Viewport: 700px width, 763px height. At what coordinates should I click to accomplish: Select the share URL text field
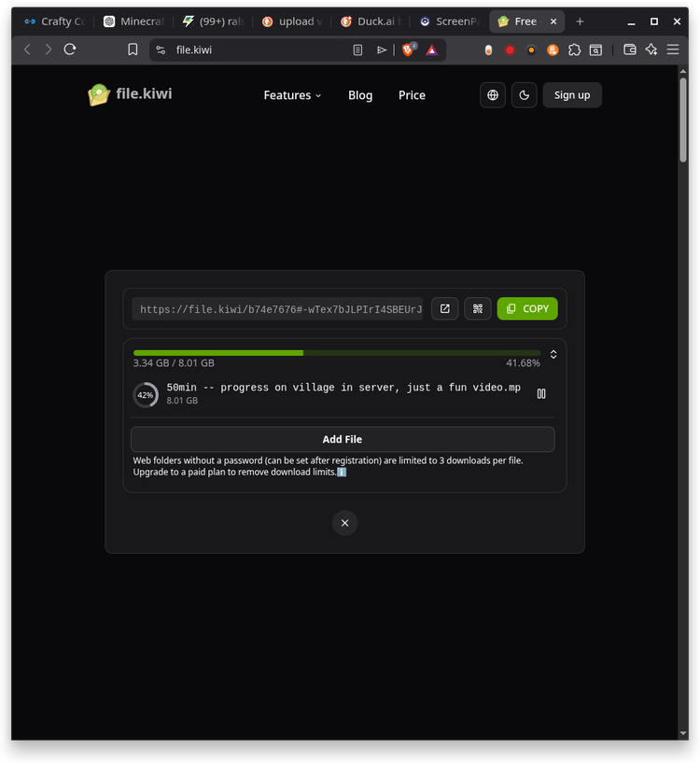[278, 309]
